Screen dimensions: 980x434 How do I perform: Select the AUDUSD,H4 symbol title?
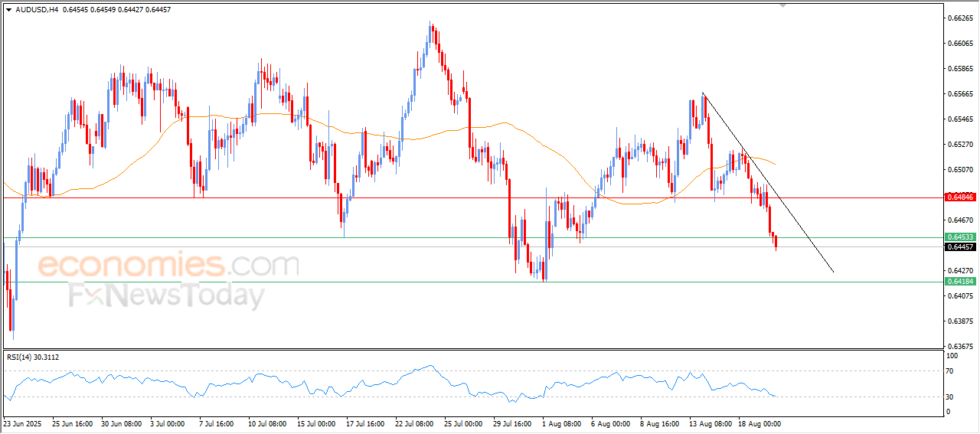36,9
